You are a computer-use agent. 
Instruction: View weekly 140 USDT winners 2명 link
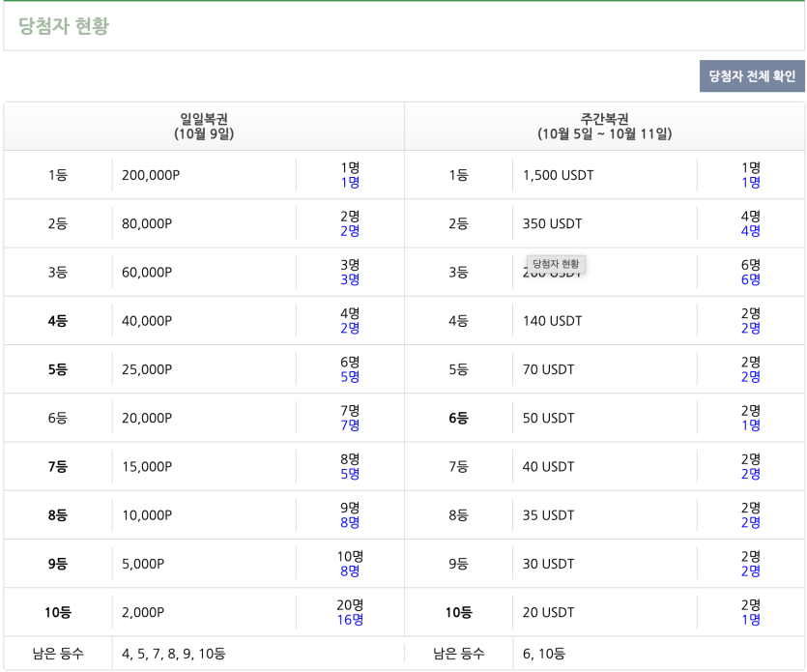tap(751, 328)
